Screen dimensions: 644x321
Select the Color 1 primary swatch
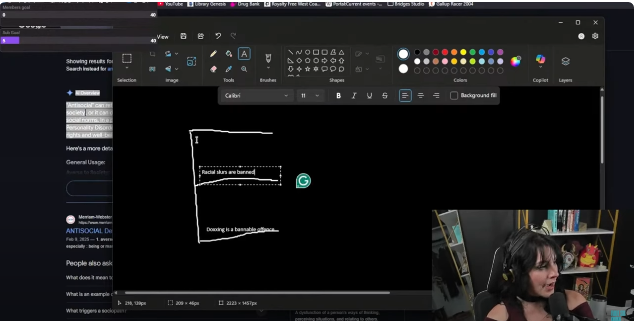pos(403,54)
